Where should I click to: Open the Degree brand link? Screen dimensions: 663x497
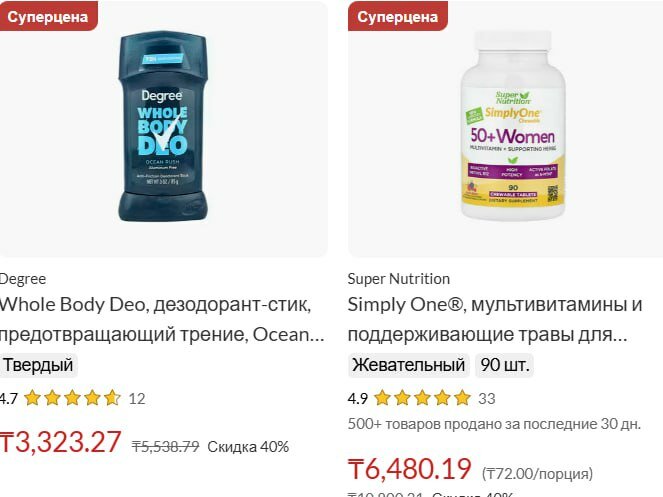click(23, 279)
